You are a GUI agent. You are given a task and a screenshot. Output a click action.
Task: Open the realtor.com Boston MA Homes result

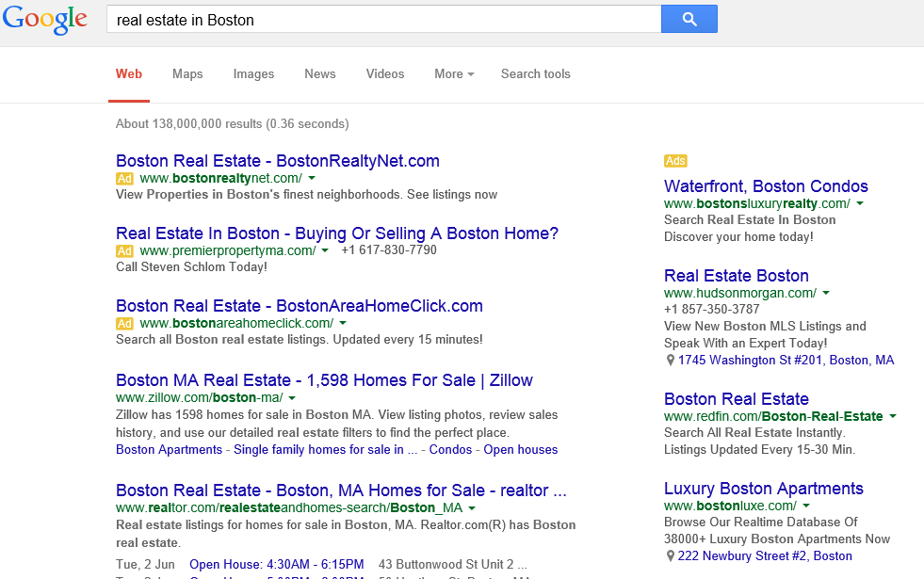341,491
